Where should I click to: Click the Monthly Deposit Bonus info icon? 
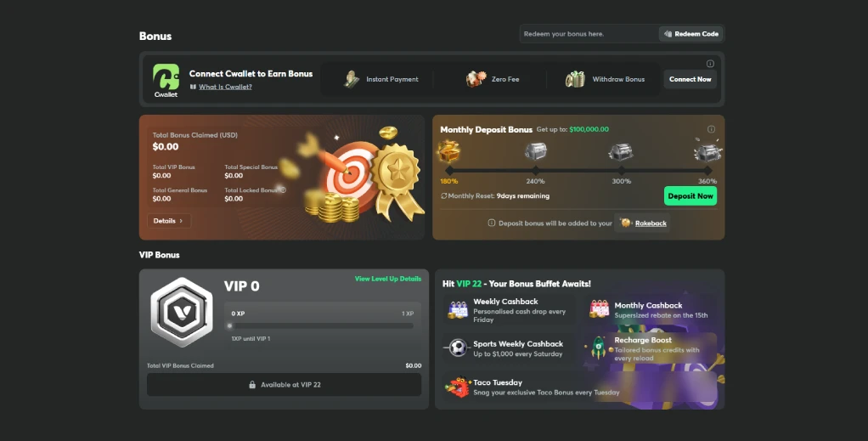tap(712, 129)
